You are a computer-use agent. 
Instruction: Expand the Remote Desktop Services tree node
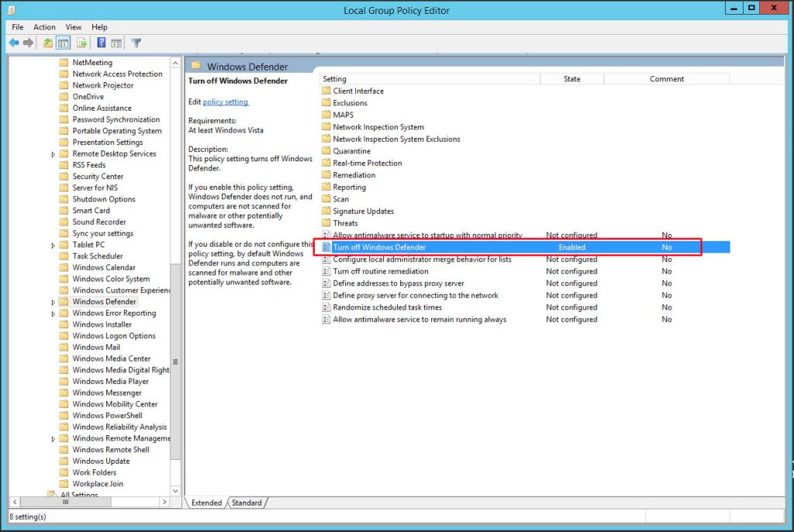54,154
